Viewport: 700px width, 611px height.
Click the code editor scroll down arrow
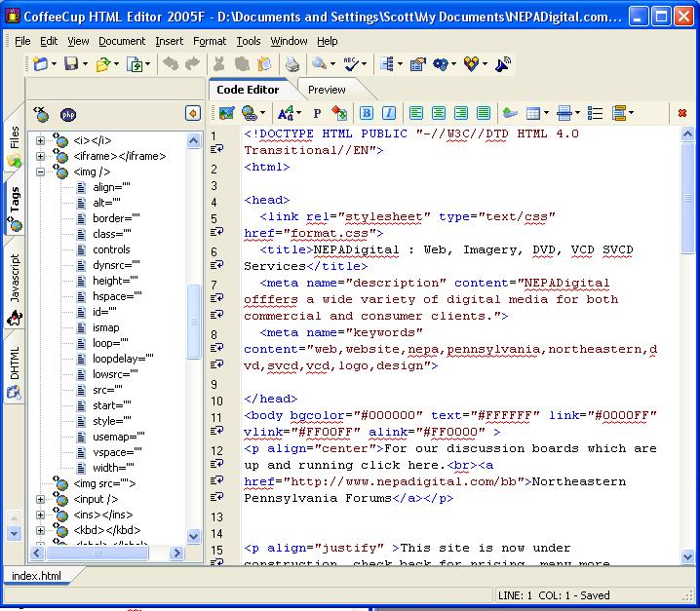coord(688,557)
